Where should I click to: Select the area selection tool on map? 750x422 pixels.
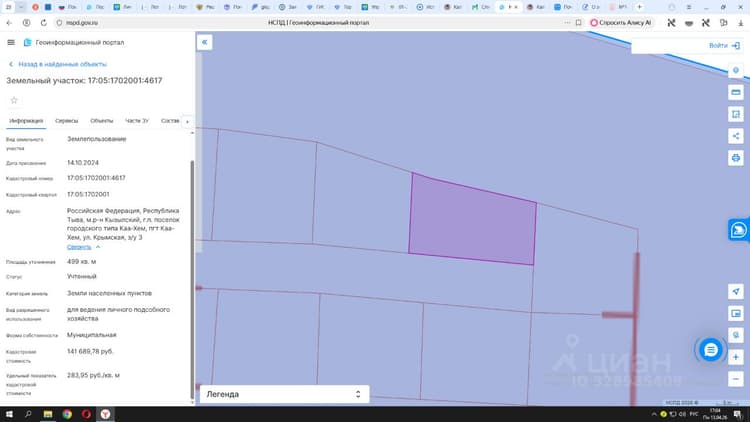click(736, 114)
